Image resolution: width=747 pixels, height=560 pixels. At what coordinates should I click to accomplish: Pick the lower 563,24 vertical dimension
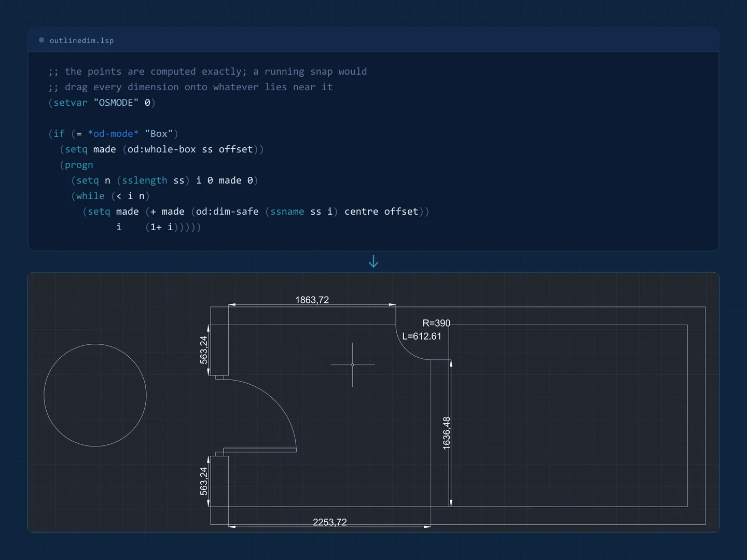[203, 481]
